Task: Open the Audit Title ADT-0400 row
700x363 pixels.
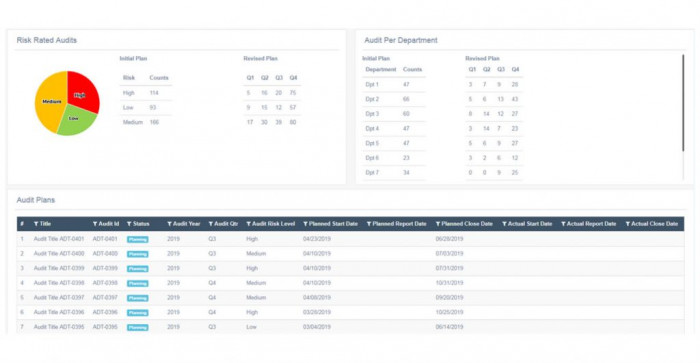Action: [x=350, y=254]
